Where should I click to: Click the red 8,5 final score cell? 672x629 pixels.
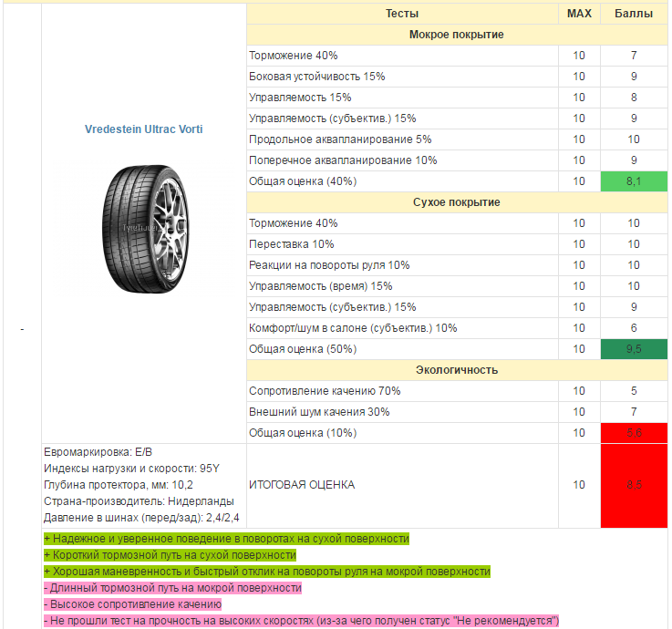(633, 485)
